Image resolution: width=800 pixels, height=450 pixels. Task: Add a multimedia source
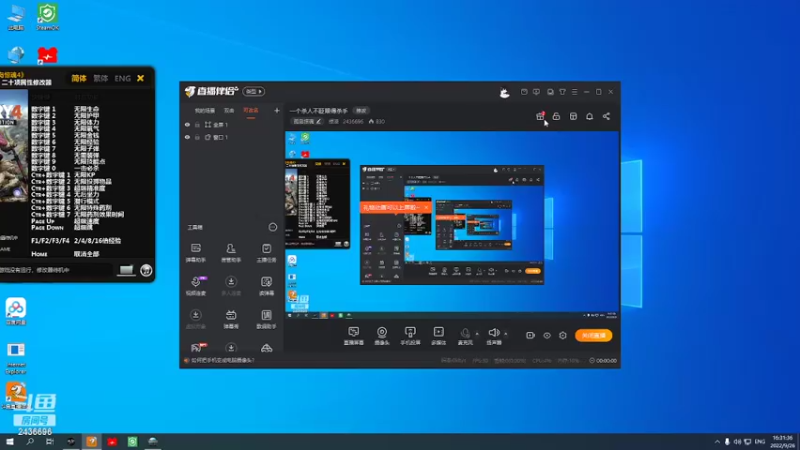click(x=438, y=336)
